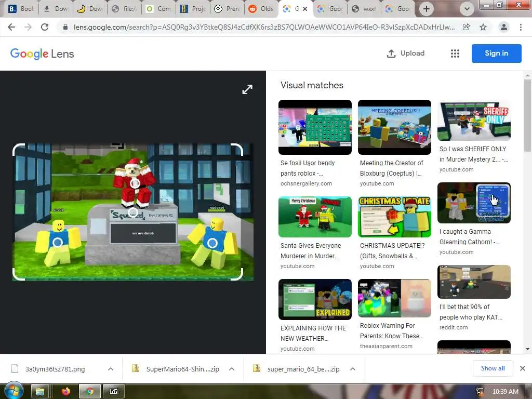This screenshot has width=532, height=399.
Task: Switch to the Olds reddit tab
Action: pos(261,9)
